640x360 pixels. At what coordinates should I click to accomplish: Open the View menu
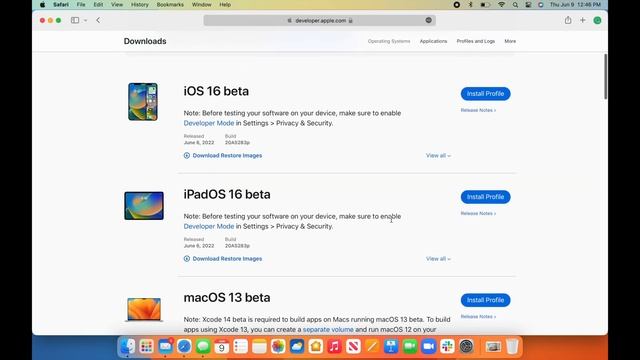coord(117,4)
